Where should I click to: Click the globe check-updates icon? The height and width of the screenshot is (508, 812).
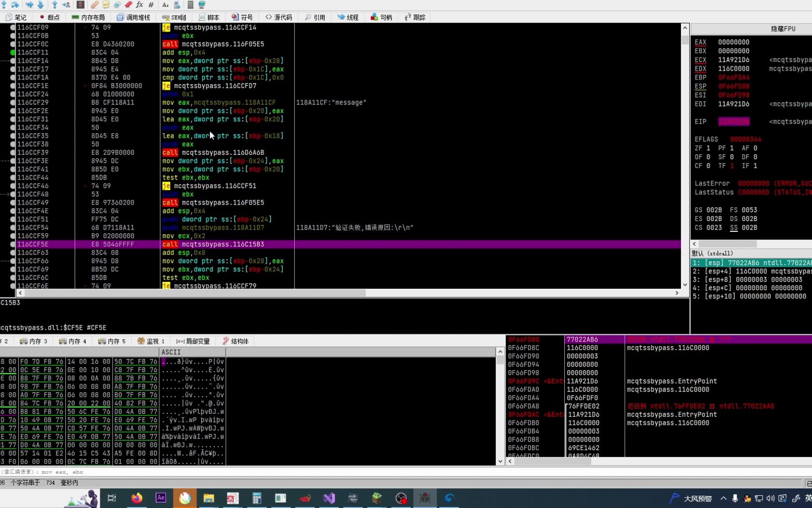click(202, 5)
